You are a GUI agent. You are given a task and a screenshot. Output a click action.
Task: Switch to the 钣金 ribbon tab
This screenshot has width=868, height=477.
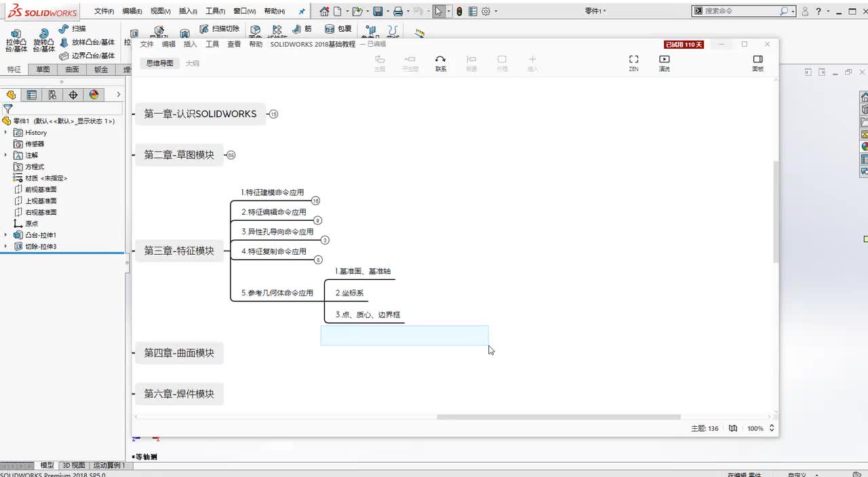point(101,70)
